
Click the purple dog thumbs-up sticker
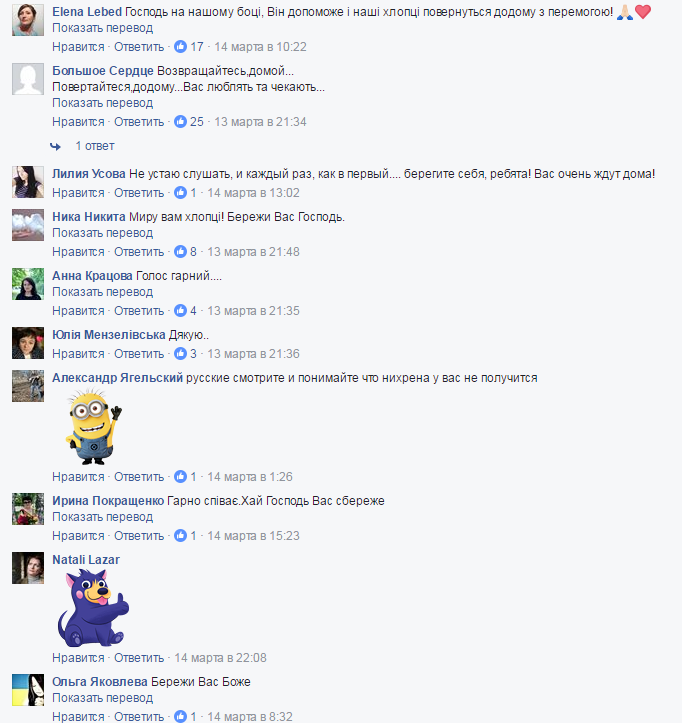tap(93, 608)
